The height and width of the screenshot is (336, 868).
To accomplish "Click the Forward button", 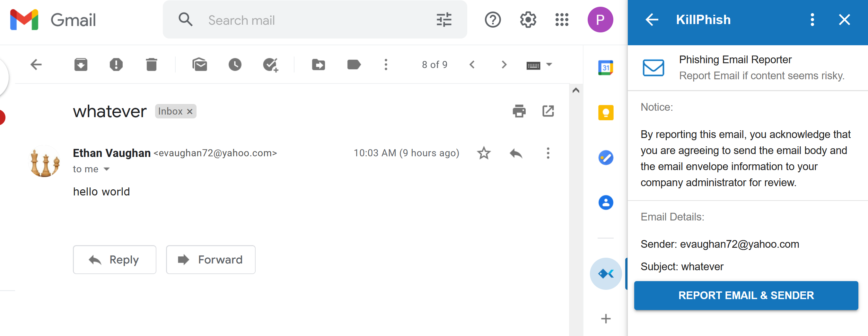I will click(x=211, y=260).
